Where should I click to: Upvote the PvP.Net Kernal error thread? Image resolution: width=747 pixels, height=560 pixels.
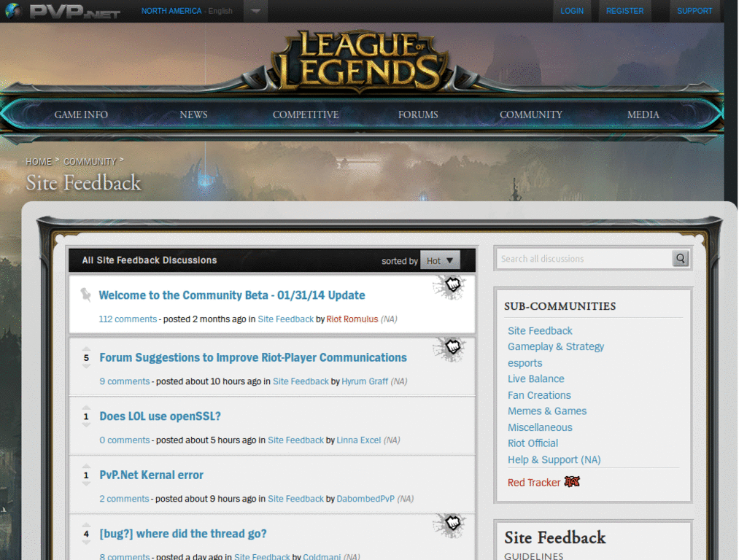click(86, 466)
